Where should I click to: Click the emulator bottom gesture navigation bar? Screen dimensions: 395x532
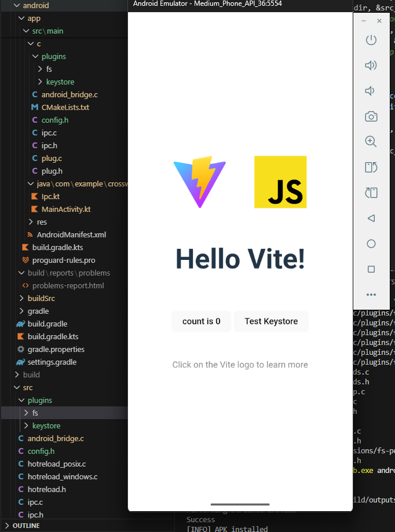[x=240, y=505]
